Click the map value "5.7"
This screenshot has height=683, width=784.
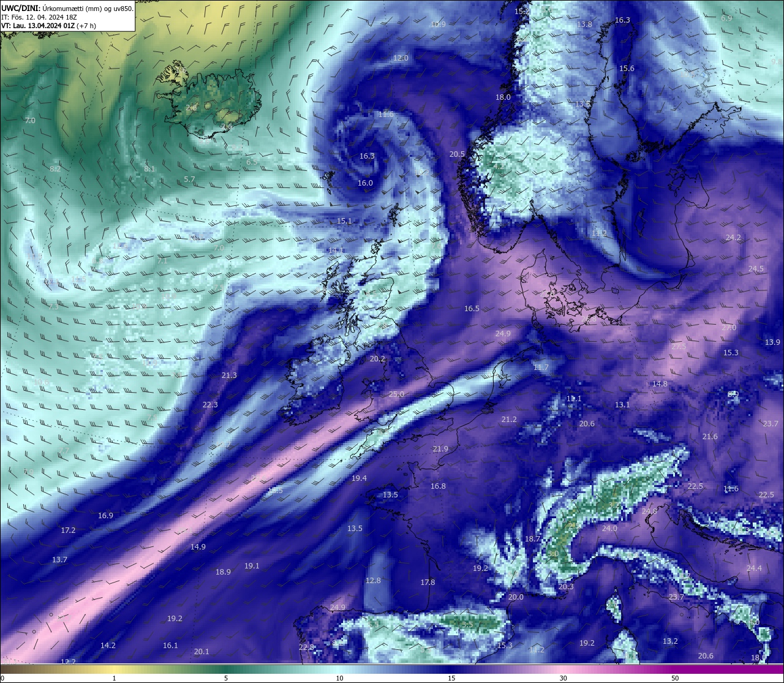point(189,179)
